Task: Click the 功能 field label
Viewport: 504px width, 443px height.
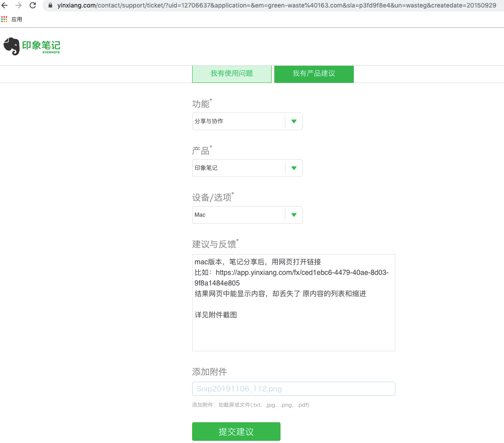Action: coord(201,104)
